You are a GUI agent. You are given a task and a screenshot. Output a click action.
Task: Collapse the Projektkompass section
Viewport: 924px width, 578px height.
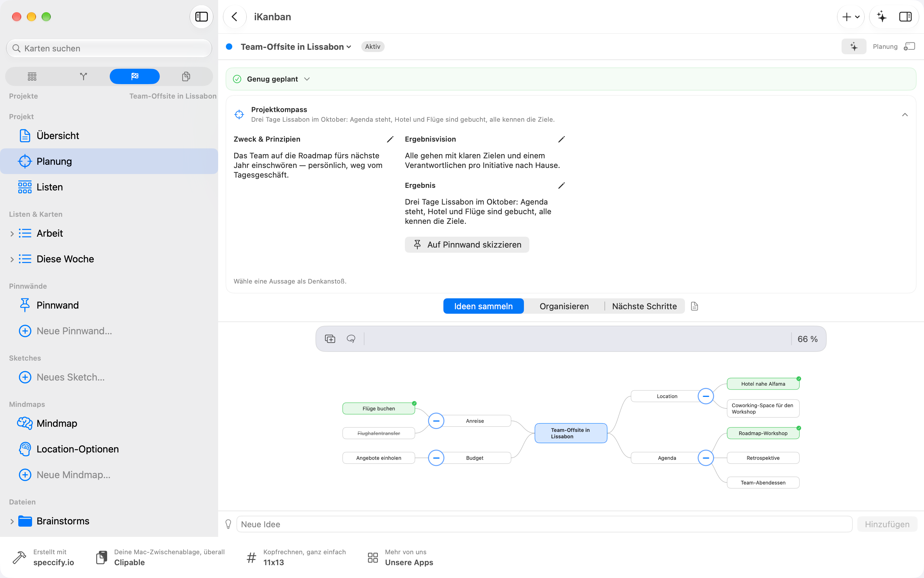tap(904, 115)
